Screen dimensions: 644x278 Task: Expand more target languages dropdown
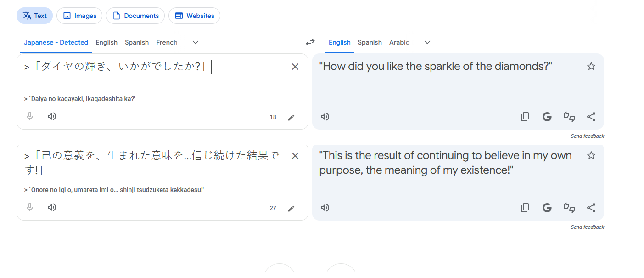(427, 42)
